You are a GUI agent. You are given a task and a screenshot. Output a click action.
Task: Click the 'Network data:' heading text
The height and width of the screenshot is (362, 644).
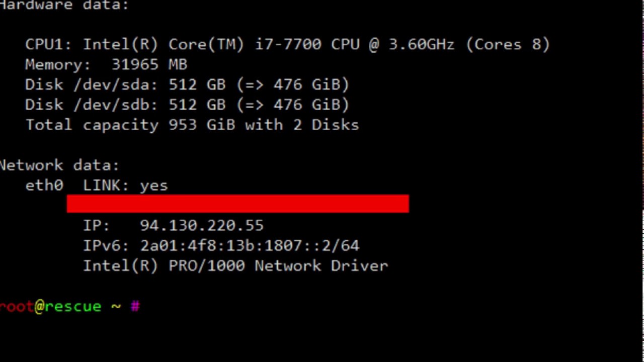coord(59,165)
